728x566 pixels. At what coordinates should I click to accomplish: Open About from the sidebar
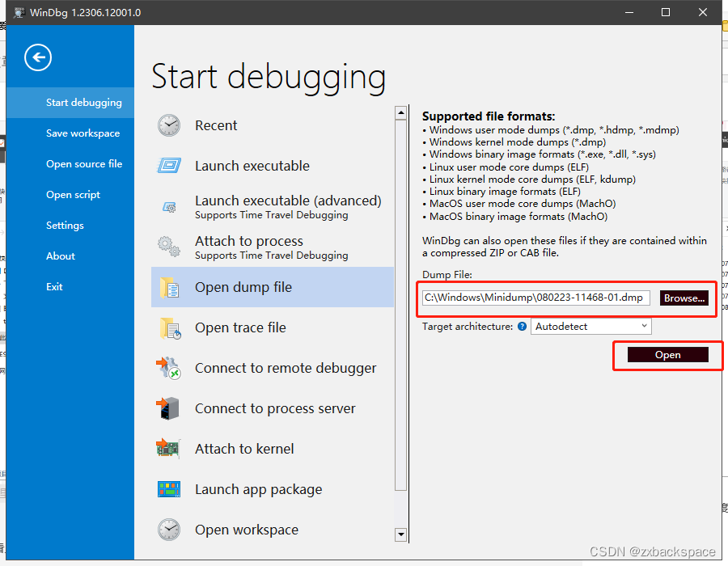(70, 256)
